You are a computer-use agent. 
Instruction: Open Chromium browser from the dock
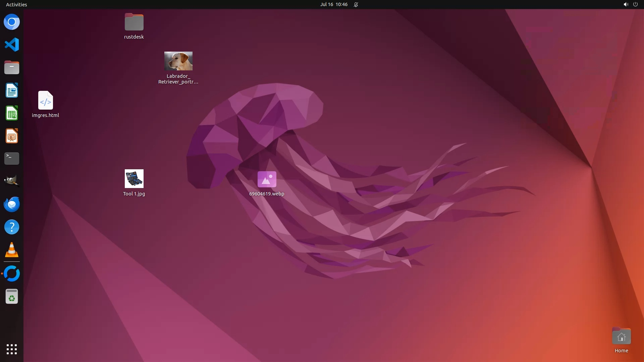coord(12,22)
